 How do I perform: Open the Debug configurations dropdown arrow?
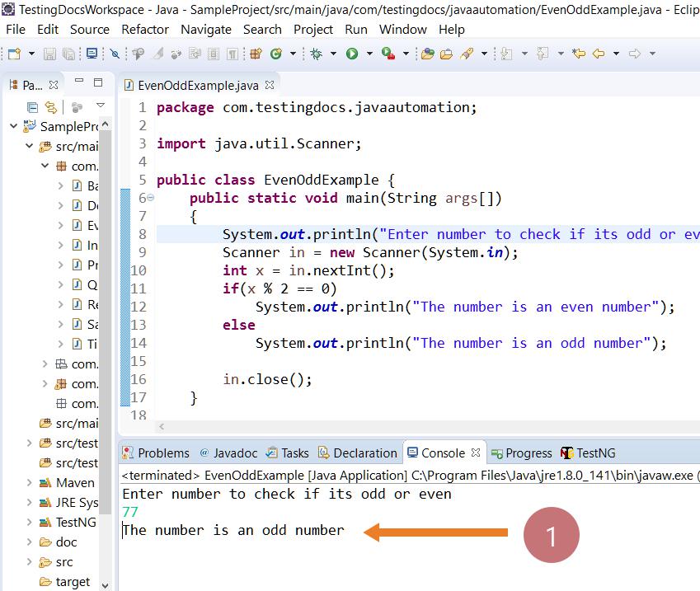(333, 54)
